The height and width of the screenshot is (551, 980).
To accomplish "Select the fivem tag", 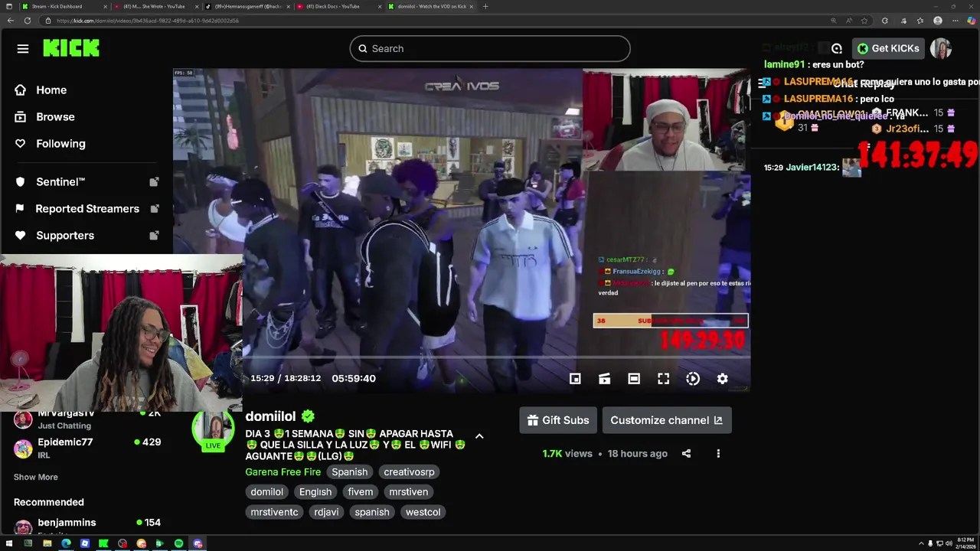I will [x=360, y=492].
